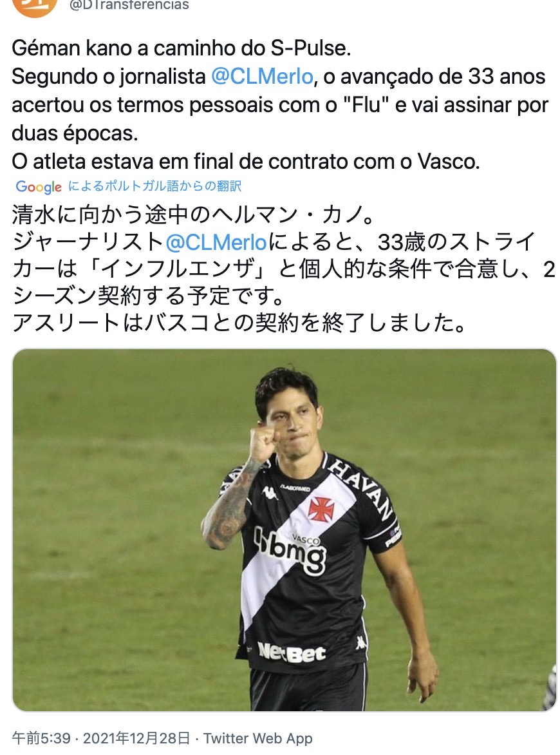Open the orange profile avatar
This screenshot has width=560, height=755.
tap(34, 6)
